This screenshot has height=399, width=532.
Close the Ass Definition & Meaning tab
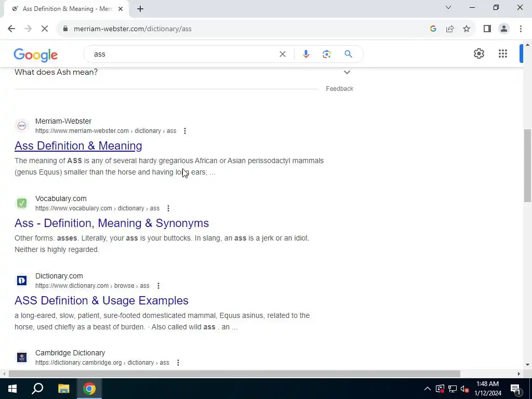(121, 9)
